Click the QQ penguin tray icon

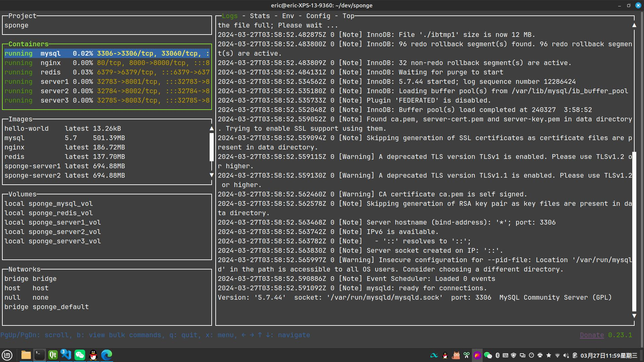pyautogui.click(x=445, y=355)
